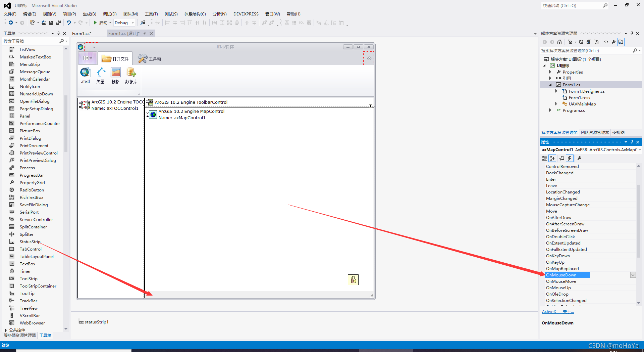Expand the 引用 references node
Image resolution: width=644 pixels, height=352 pixels.
pos(550,78)
